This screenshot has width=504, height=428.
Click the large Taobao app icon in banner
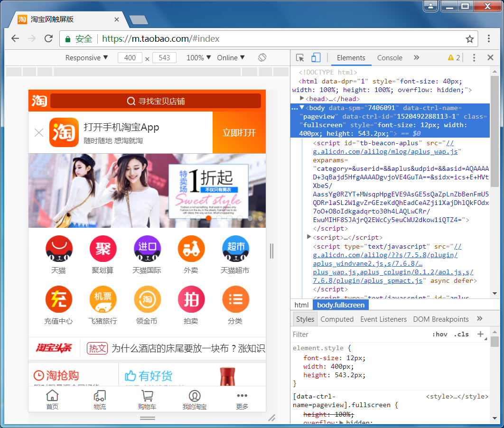[x=64, y=132]
